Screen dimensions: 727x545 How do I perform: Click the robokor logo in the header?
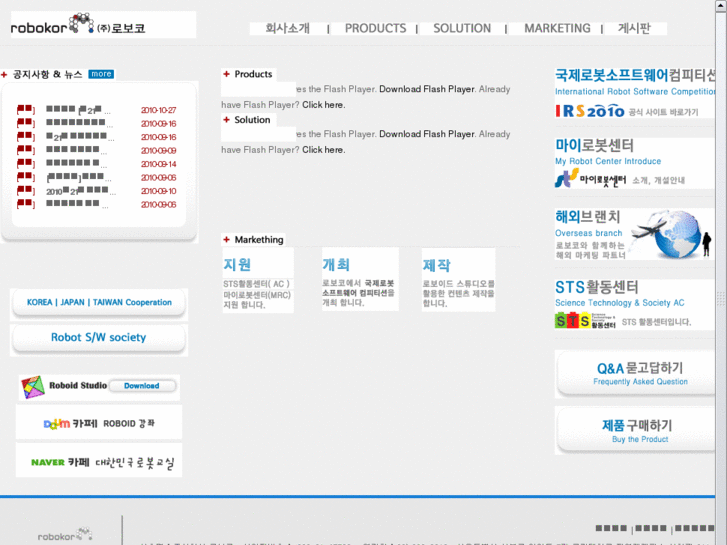click(78, 25)
